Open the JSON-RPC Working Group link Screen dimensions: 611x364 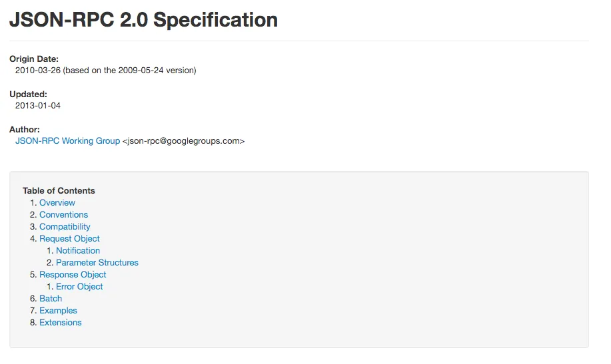coord(67,141)
